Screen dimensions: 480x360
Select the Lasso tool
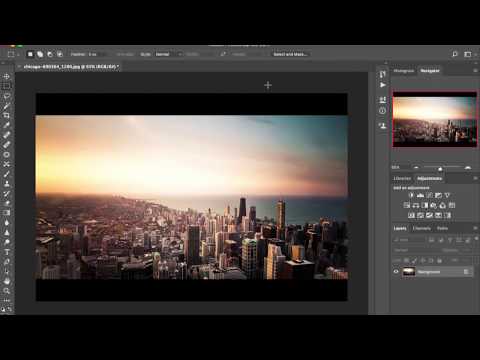[6, 96]
